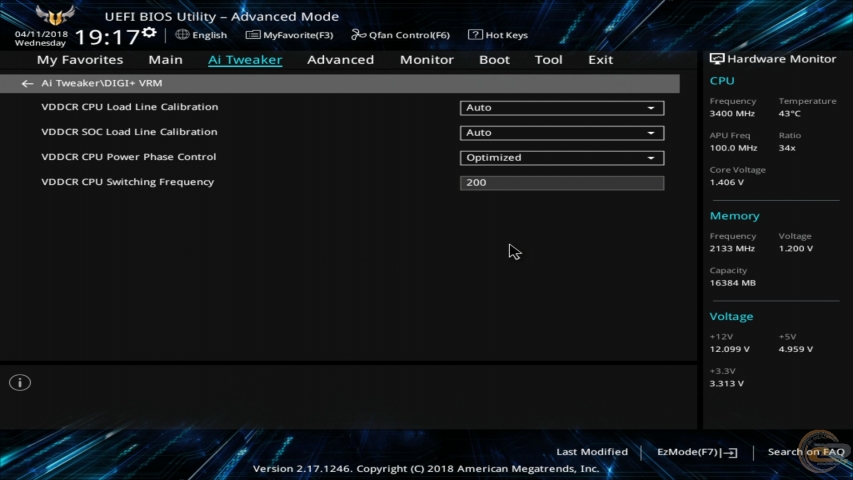Click +12V reading 12.099 V

tap(730, 349)
